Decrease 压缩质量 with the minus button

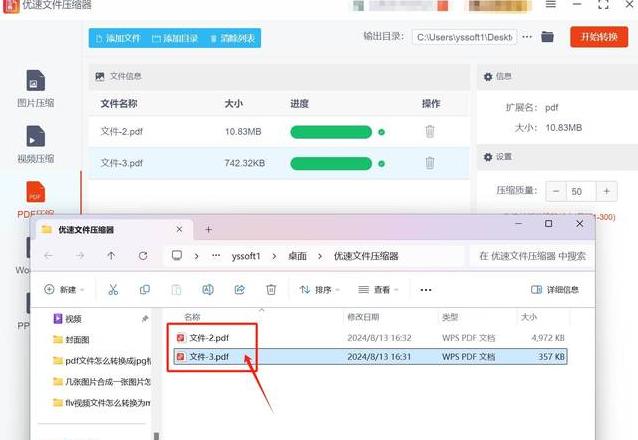point(556,191)
